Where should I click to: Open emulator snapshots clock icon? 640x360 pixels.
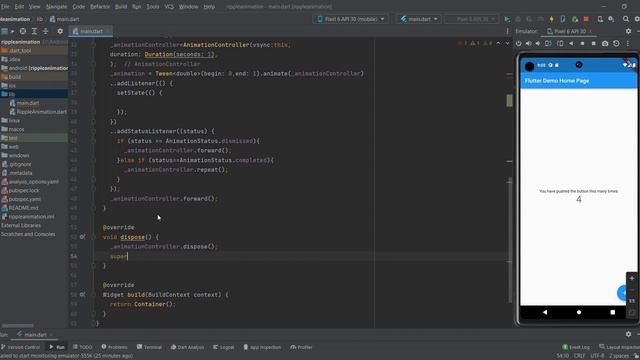[x=616, y=43]
